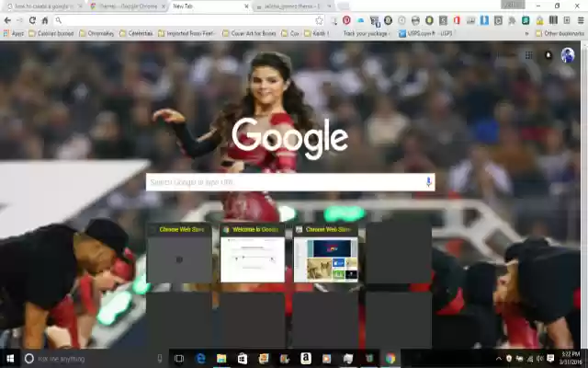The height and width of the screenshot is (368, 588).
Task: Open the Celebrities bookmarks folder
Action: [137, 33]
